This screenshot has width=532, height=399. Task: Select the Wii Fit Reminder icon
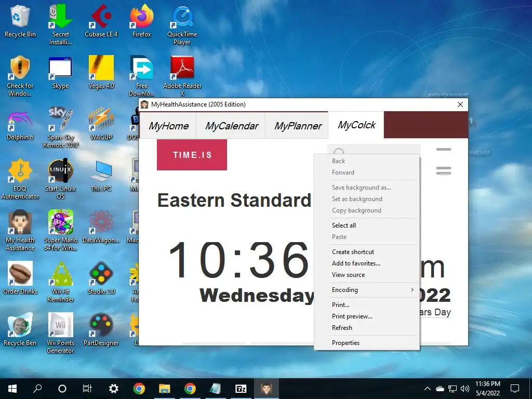coord(60,282)
